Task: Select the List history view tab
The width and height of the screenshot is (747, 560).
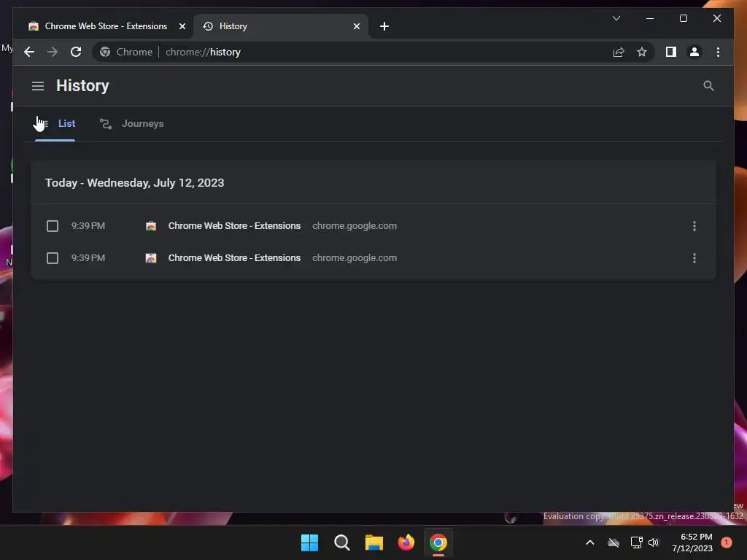Action: pyautogui.click(x=55, y=124)
